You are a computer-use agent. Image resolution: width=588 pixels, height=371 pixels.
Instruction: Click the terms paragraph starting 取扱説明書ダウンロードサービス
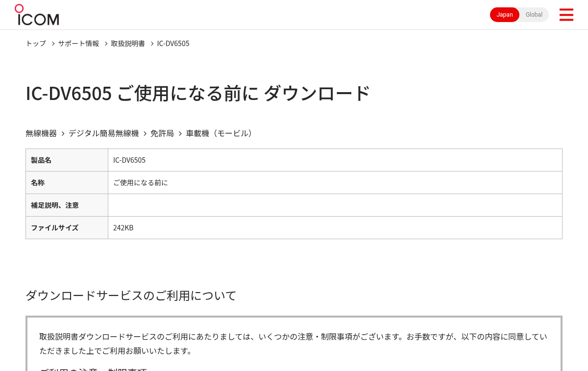pos(293,344)
